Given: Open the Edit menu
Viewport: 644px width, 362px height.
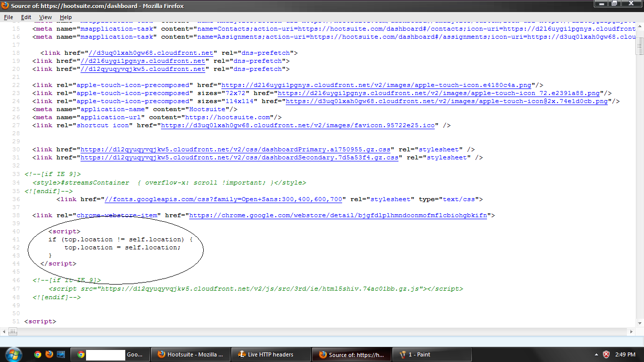Looking at the screenshot, I should click(x=26, y=17).
